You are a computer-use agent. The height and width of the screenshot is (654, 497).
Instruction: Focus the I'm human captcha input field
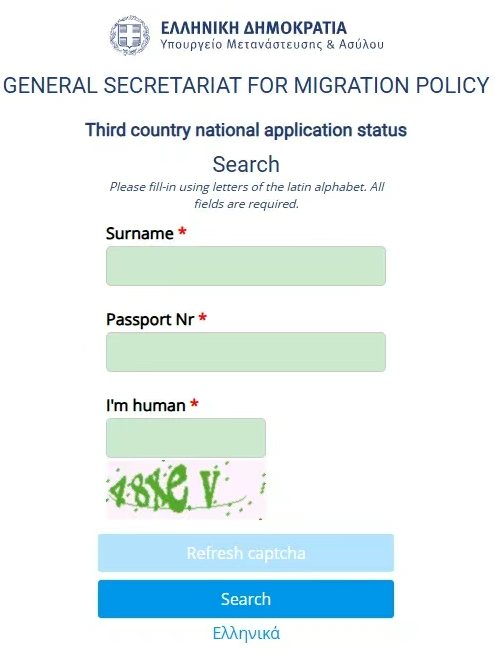(186, 438)
